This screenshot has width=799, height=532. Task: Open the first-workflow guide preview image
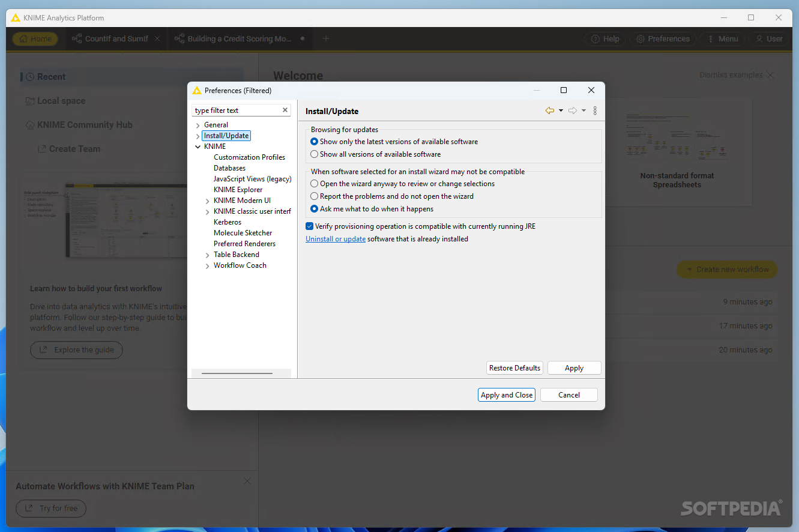pyautogui.click(x=127, y=221)
